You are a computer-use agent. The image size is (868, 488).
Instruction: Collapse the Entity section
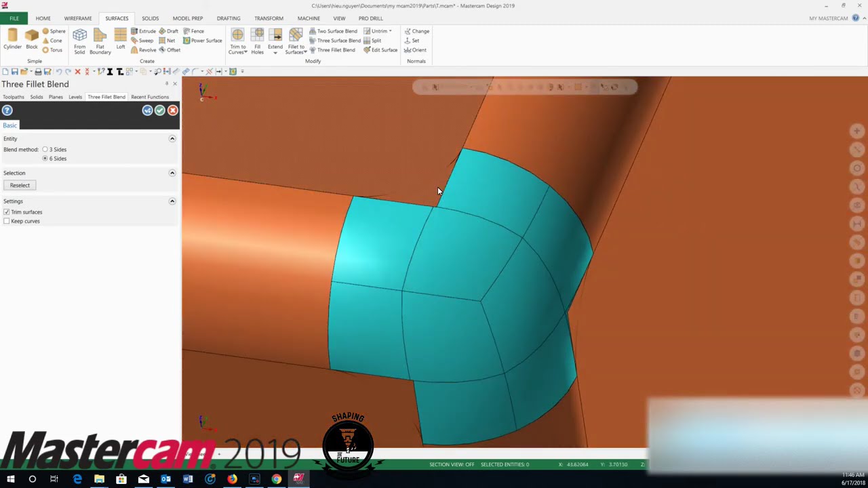[x=172, y=139]
